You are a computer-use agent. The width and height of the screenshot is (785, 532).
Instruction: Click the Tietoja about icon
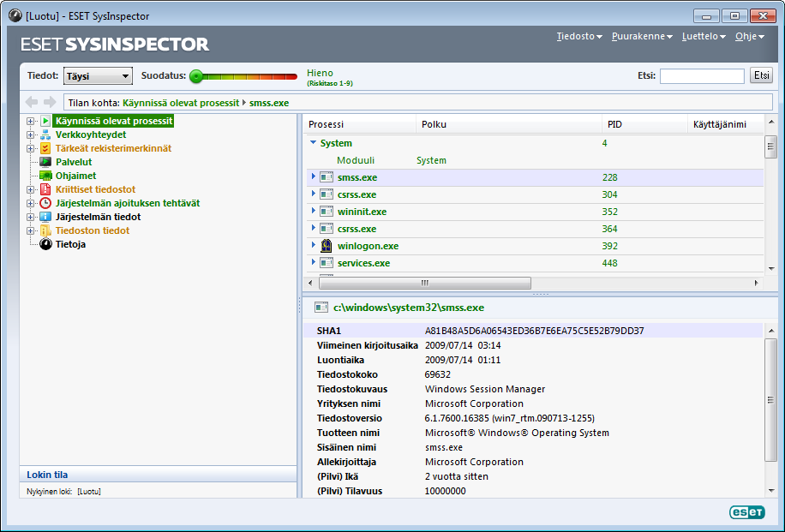(45, 244)
